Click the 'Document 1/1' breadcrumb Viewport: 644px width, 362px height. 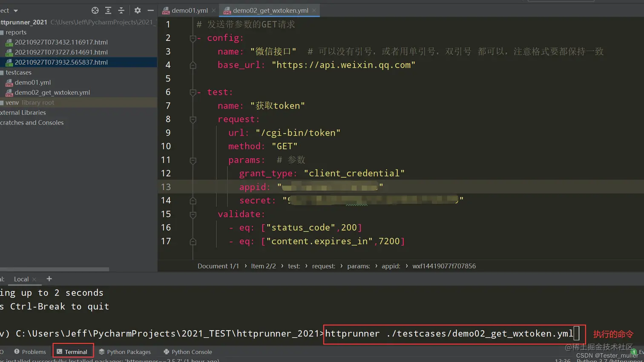pos(218,266)
